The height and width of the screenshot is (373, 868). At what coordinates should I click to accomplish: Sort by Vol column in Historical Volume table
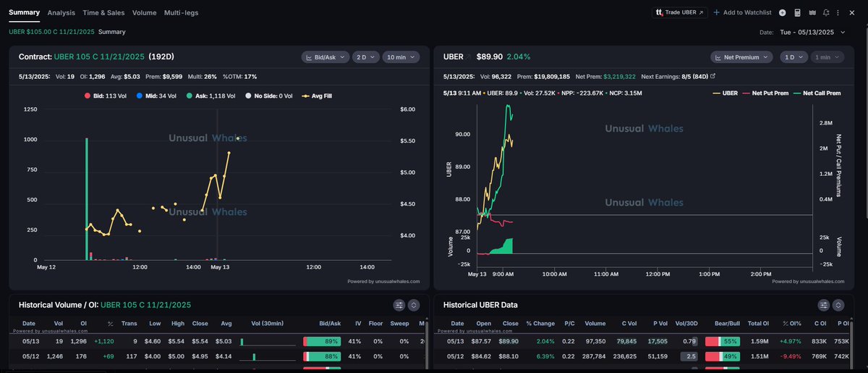click(x=58, y=324)
